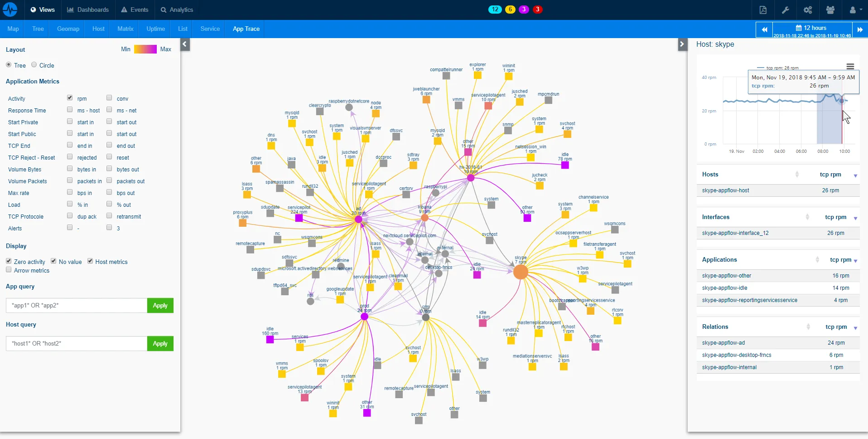The width and height of the screenshot is (868, 439).
Task: Open the PDF report export icon
Action: [x=763, y=10]
